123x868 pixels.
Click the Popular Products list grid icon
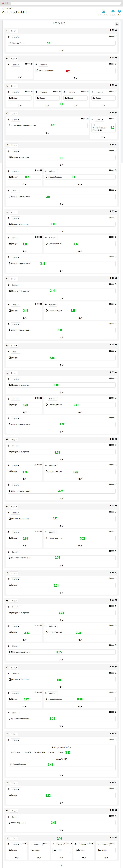click(x=94, y=125)
